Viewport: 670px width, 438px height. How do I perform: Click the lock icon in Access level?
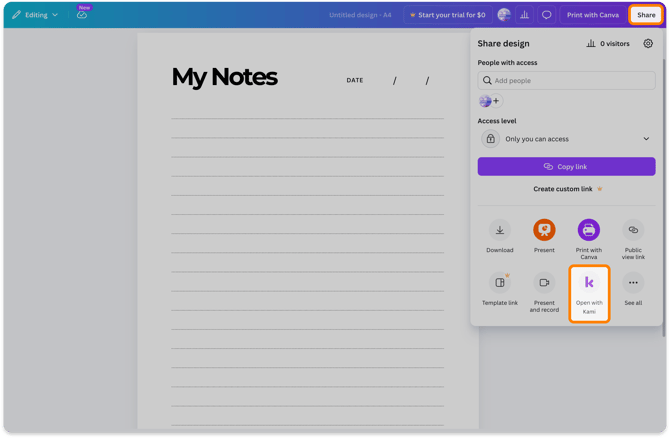491,139
